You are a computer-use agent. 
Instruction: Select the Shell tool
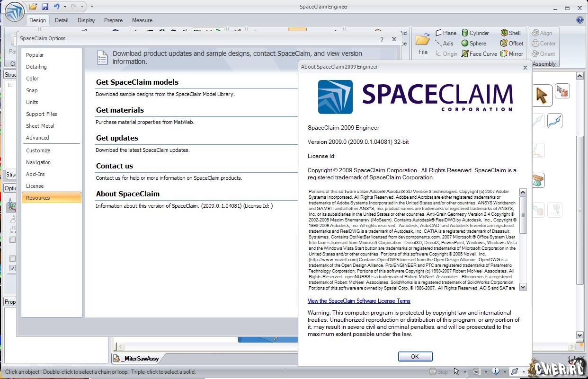[510, 33]
